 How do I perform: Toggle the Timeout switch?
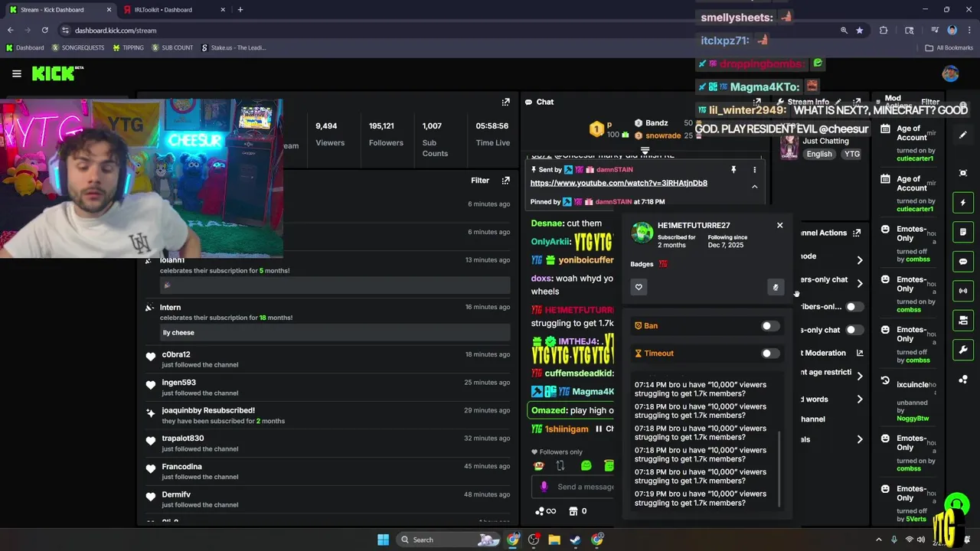point(769,354)
